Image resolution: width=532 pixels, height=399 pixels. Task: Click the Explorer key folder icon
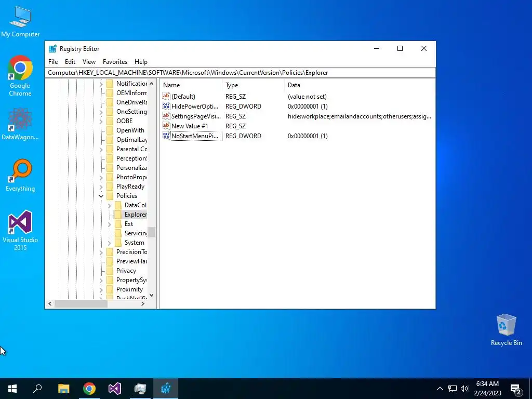[118, 215]
